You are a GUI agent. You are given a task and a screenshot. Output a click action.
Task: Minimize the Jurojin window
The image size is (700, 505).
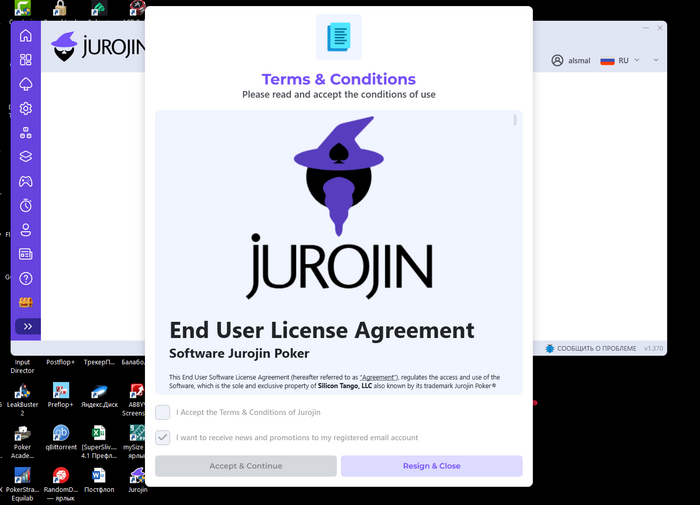coord(646,28)
